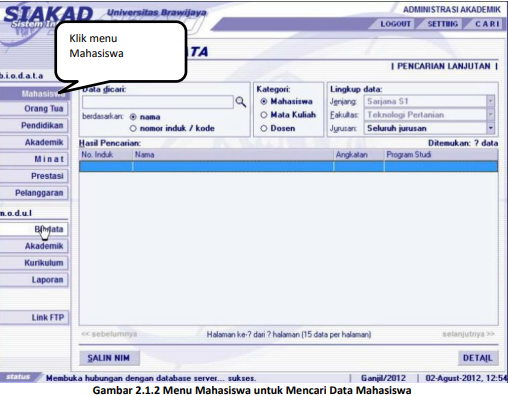Open the PENCARIAN LANJUTAN link
The width and height of the screenshot is (508, 396).
click(444, 66)
